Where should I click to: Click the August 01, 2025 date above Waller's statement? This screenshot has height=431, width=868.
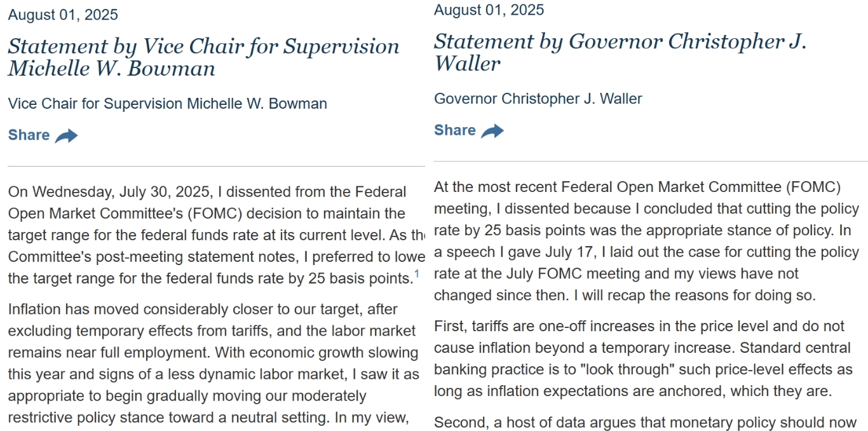(489, 10)
